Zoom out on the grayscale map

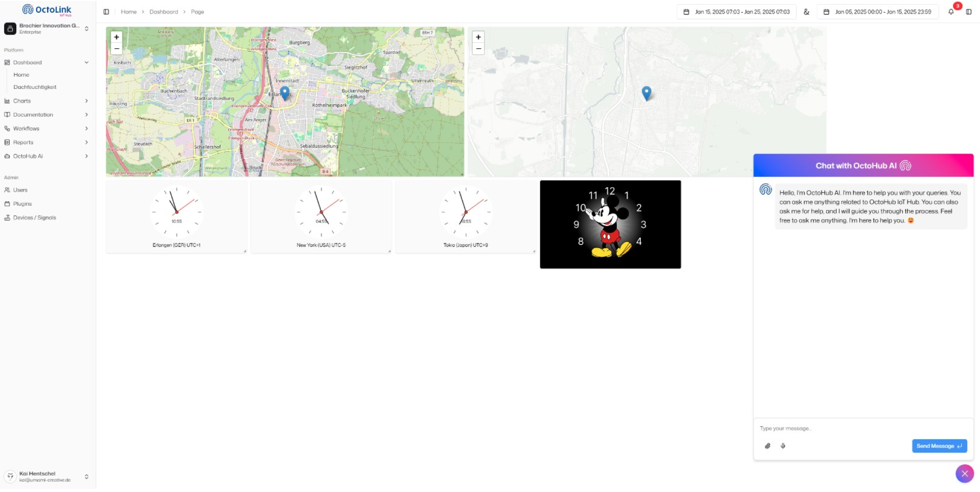[x=478, y=49]
